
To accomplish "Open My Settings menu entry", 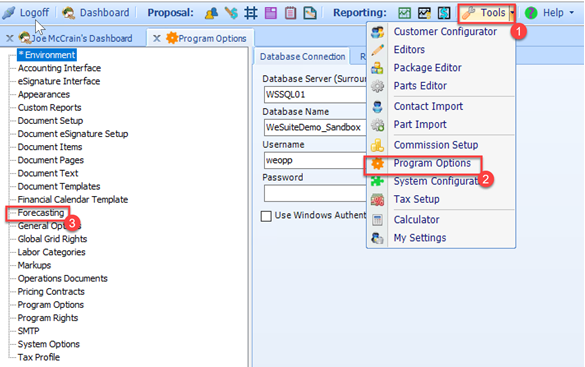I will coord(420,238).
